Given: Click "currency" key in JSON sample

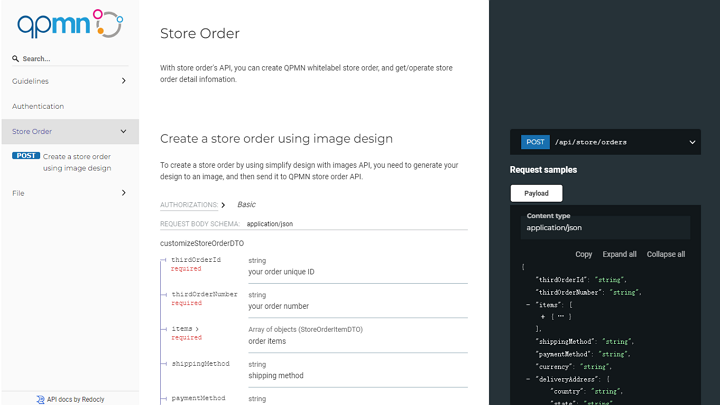Looking at the screenshot, I should [553, 367].
